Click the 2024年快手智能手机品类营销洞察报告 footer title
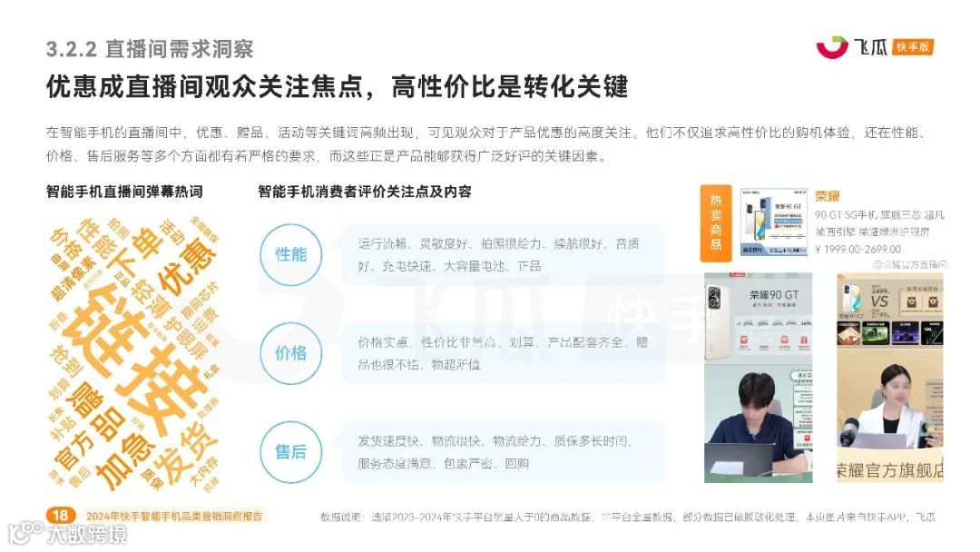Screen dimensions: 980x552 coord(174,517)
